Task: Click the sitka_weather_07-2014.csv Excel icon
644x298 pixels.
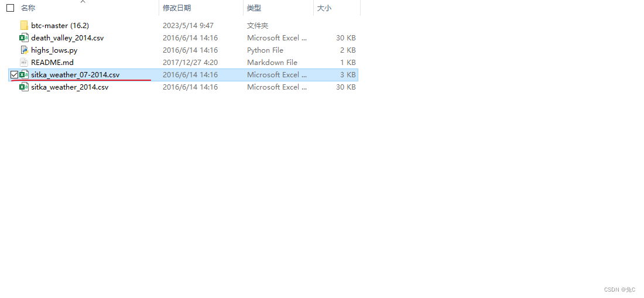Action: 24,75
